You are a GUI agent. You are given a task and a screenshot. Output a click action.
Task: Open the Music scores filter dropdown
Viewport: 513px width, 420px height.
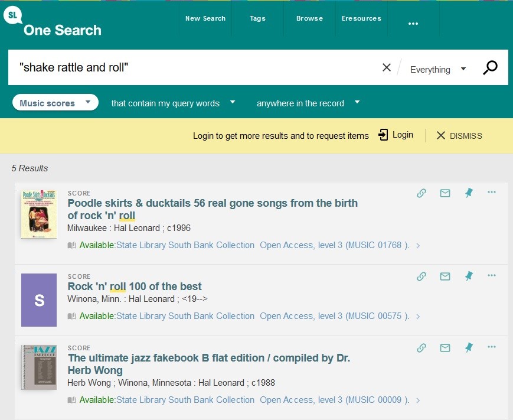(x=55, y=103)
